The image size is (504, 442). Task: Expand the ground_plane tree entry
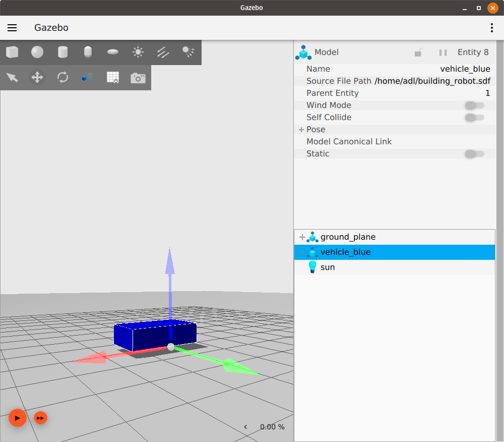(x=302, y=237)
